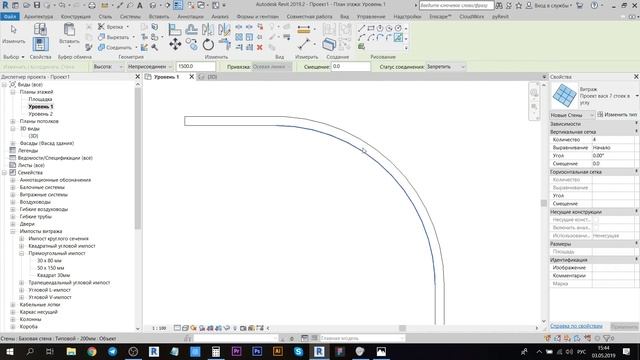Viewport: 640px width, 360px height.
Task: Select the Rotate tool
Action: pyautogui.click(x=208, y=44)
